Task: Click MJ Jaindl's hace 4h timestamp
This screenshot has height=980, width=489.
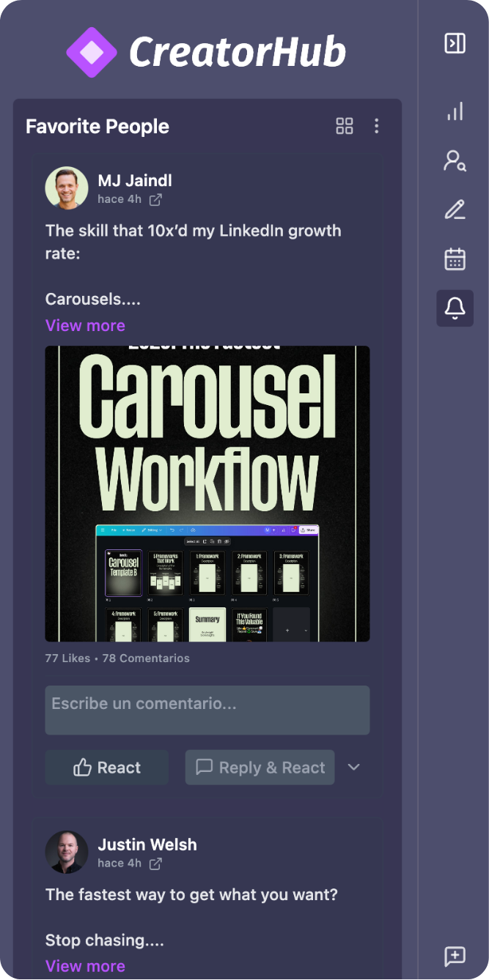Action: pos(120,199)
